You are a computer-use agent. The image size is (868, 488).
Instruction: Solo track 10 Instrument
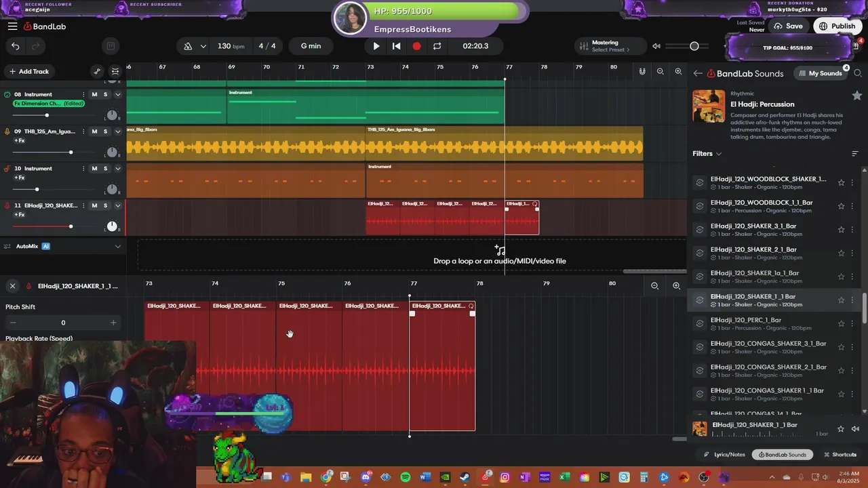[105, 168]
